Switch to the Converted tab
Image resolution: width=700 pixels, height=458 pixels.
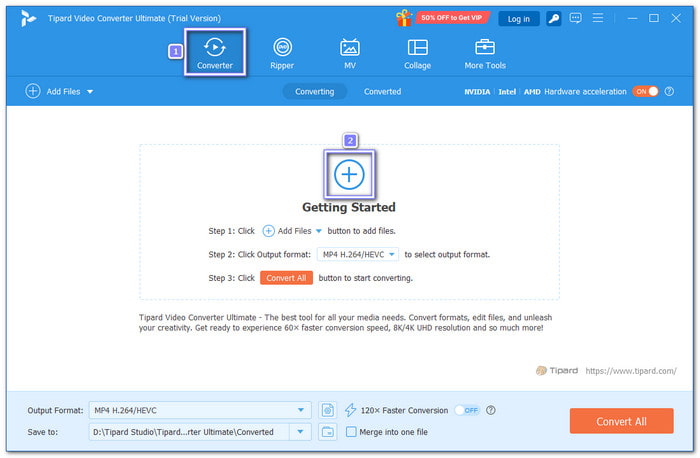(x=382, y=91)
